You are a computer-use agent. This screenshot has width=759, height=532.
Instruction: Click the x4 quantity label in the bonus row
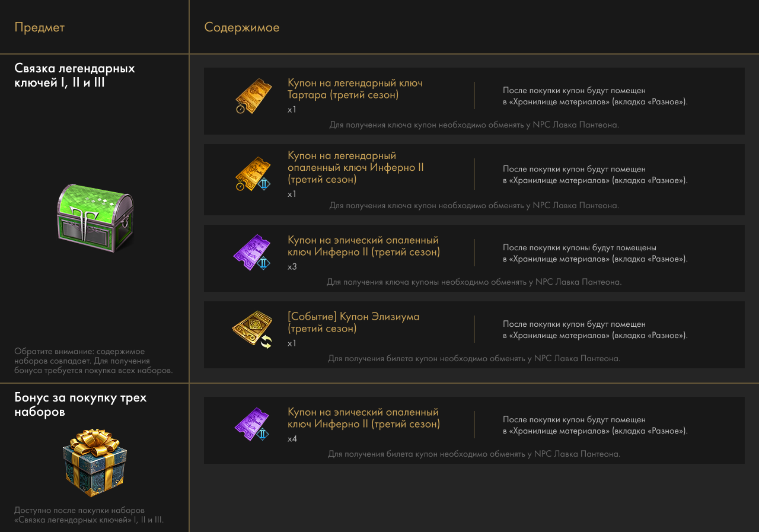click(x=292, y=439)
